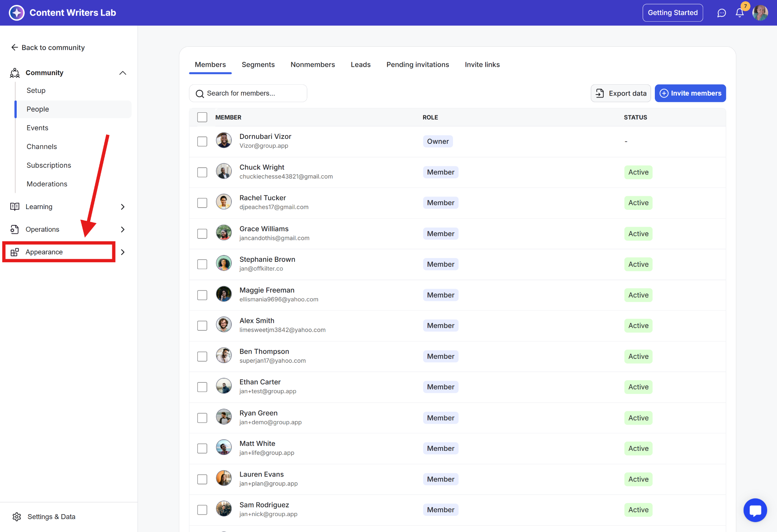Open user profile avatar in top bar
The width and height of the screenshot is (777, 532).
coord(760,13)
